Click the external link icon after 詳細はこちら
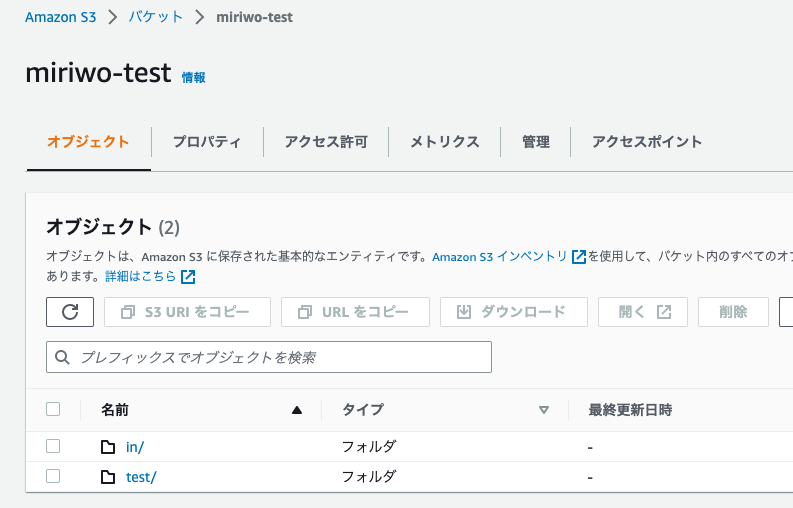 (x=188, y=277)
